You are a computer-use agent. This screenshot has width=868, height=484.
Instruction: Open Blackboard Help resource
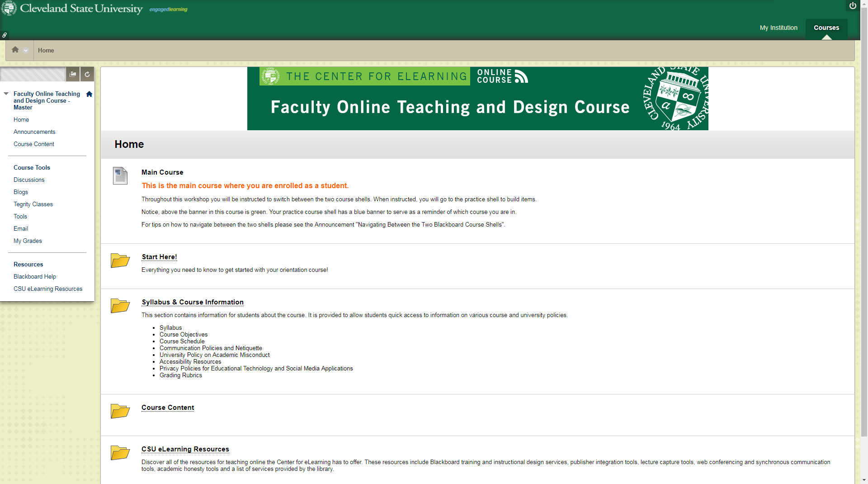click(x=35, y=276)
